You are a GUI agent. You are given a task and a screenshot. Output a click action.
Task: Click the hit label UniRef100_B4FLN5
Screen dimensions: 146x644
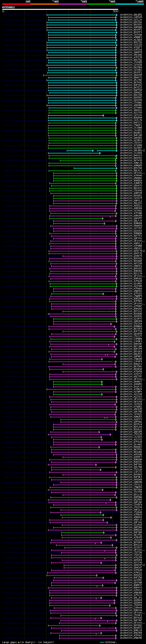pos(131,135)
